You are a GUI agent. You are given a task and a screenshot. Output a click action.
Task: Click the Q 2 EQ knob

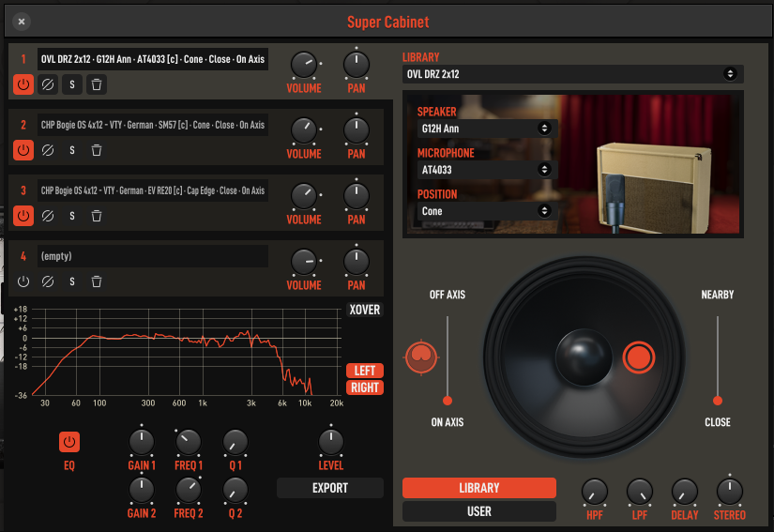(x=235, y=490)
